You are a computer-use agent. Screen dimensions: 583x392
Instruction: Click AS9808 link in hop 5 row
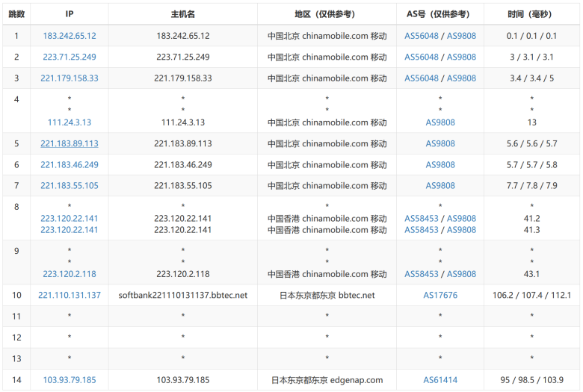click(x=440, y=143)
